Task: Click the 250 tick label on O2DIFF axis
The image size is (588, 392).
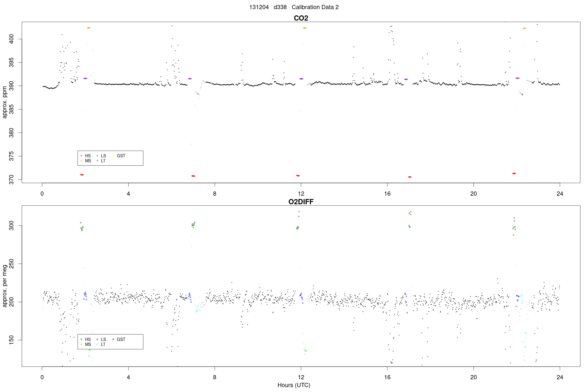Action: tap(11, 264)
